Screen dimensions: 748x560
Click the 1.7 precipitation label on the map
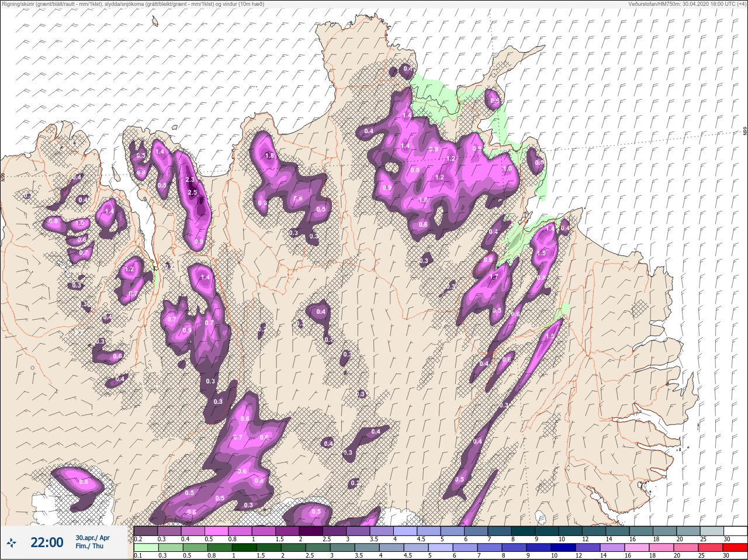pyautogui.click(x=493, y=277)
